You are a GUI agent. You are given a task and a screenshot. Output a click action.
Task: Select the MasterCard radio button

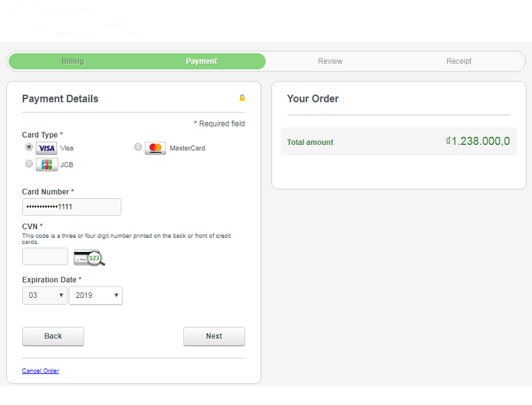click(138, 147)
